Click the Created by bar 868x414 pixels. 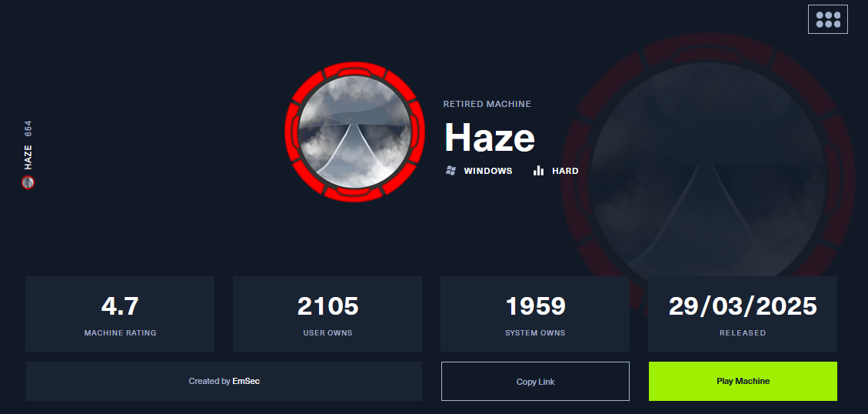point(224,382)
